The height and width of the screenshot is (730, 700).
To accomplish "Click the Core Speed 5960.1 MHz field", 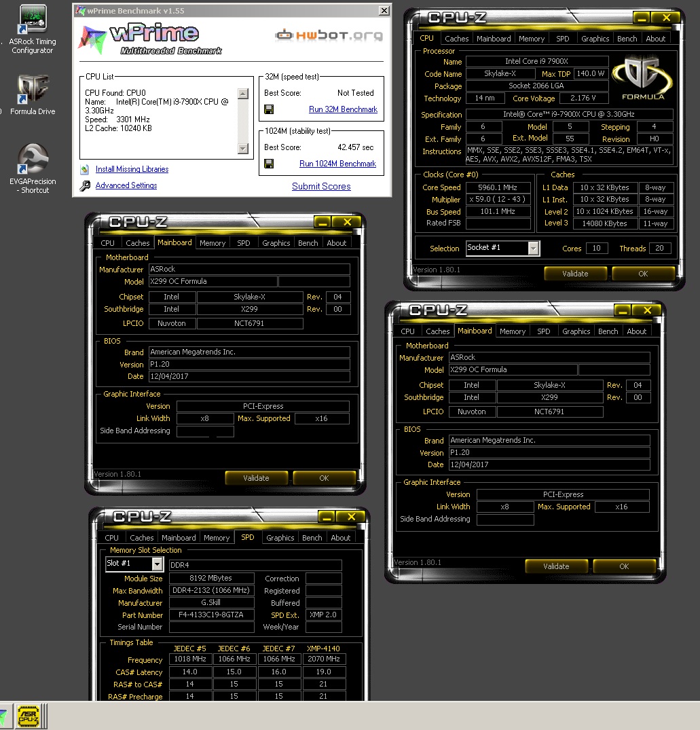I will [498, 187].
